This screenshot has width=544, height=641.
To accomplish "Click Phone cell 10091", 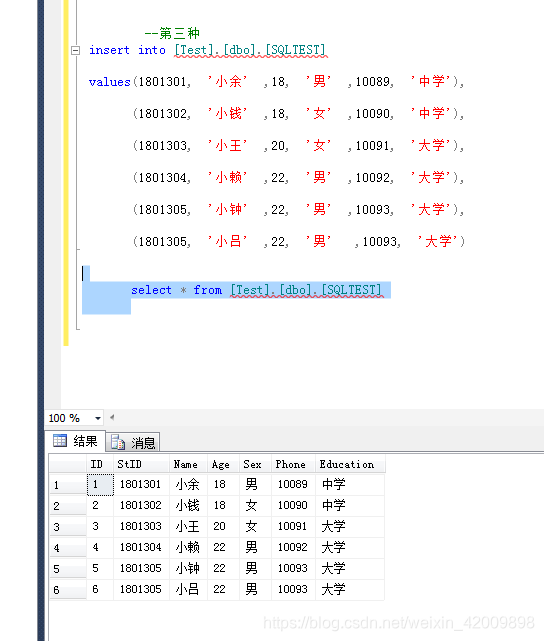I will coord(293,527).
